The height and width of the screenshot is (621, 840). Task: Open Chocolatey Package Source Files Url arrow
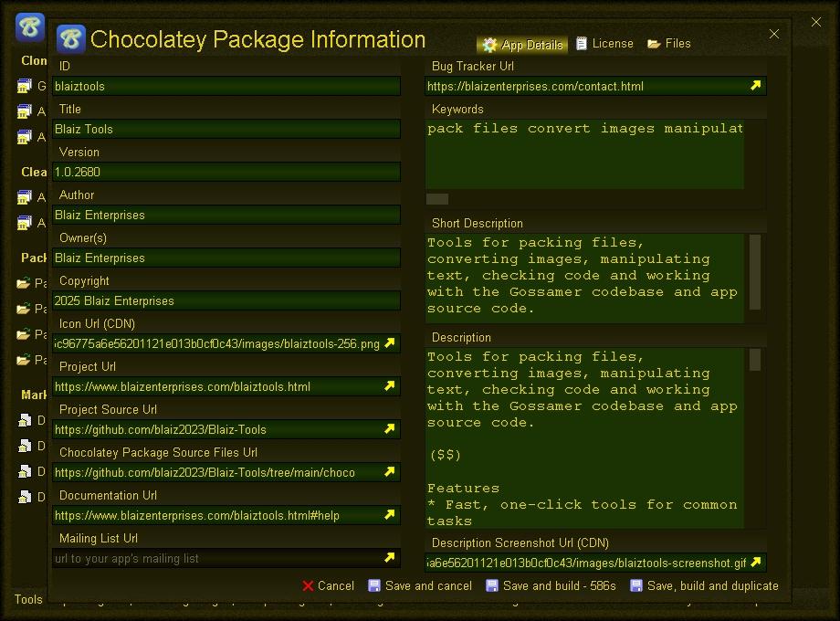click(x=390, y=471)
